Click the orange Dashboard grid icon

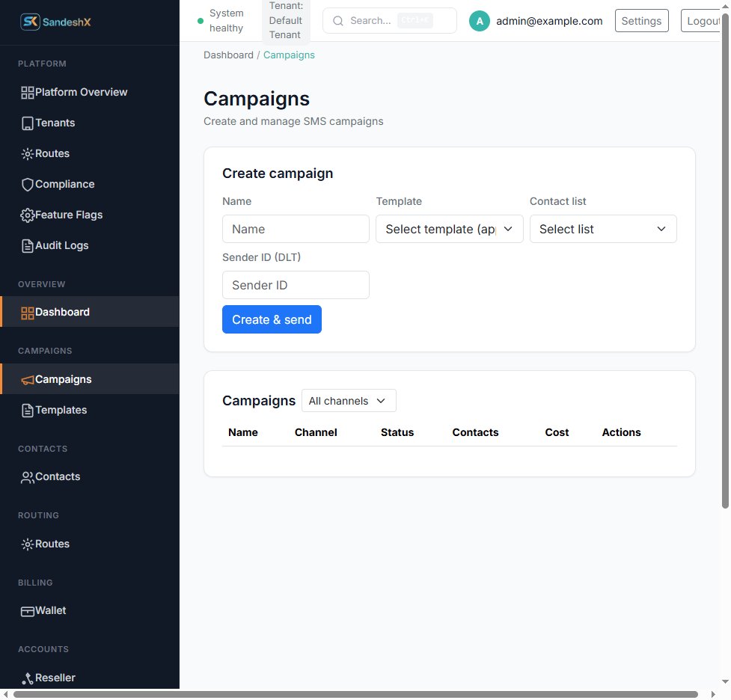[28, 313]
